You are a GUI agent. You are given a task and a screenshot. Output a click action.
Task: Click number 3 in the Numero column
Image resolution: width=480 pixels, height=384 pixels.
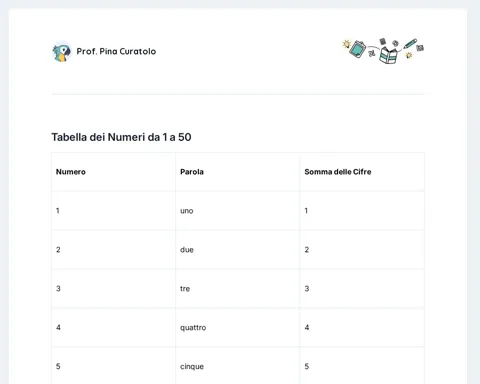[58, 289]
